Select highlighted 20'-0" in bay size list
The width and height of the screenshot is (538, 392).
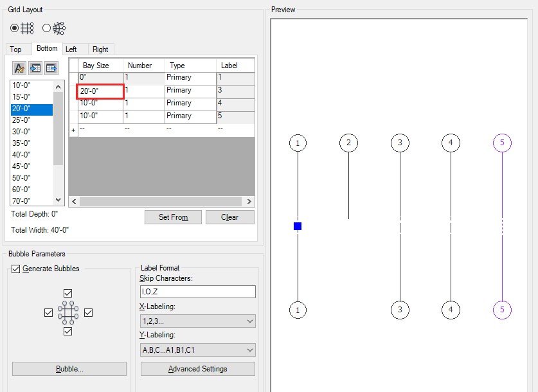click(31, 109)
